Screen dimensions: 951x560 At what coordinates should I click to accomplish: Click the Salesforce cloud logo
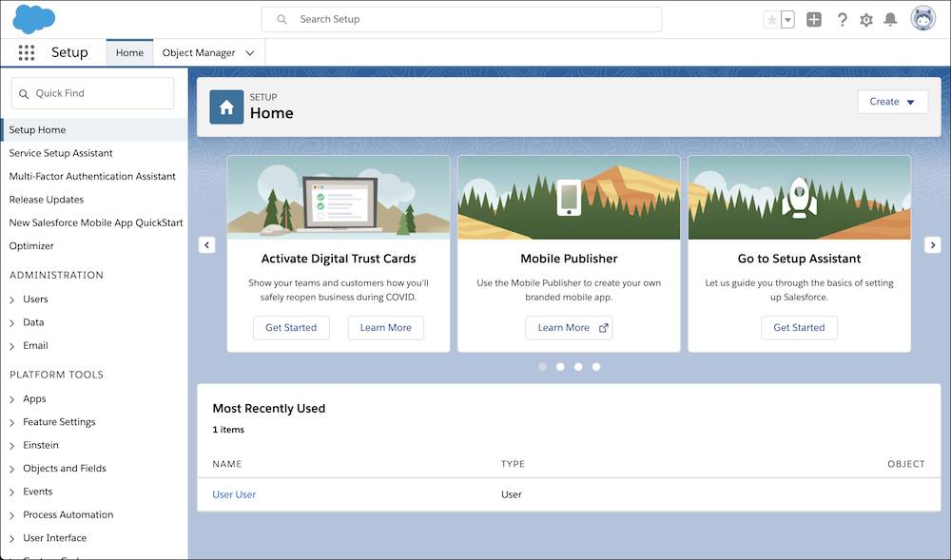pyautogui.click(x=34, y=19)
